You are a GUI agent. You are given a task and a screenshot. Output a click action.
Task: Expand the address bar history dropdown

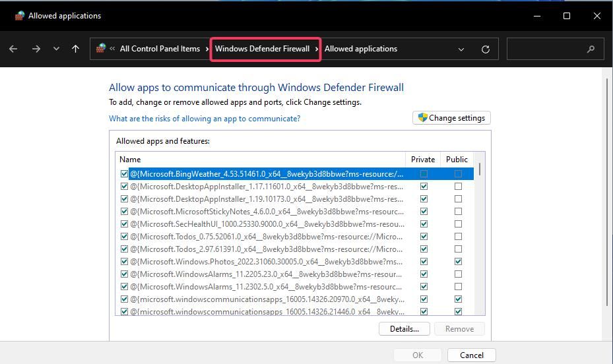[x=461, y=49]
